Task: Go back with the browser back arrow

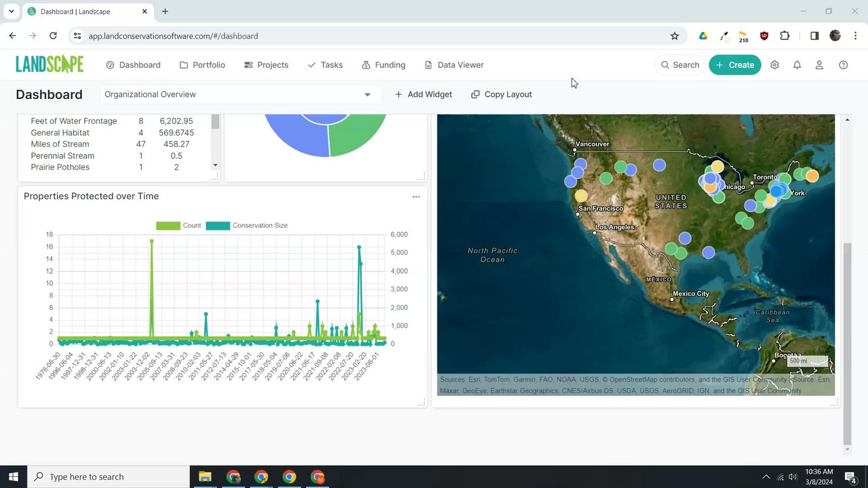Action: click(12, 36)
